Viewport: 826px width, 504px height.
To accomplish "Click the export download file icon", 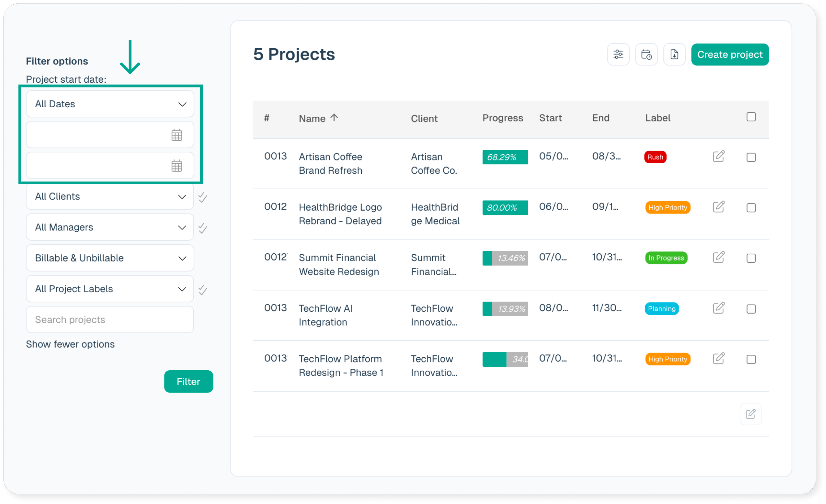I will (x=674, y=55).
